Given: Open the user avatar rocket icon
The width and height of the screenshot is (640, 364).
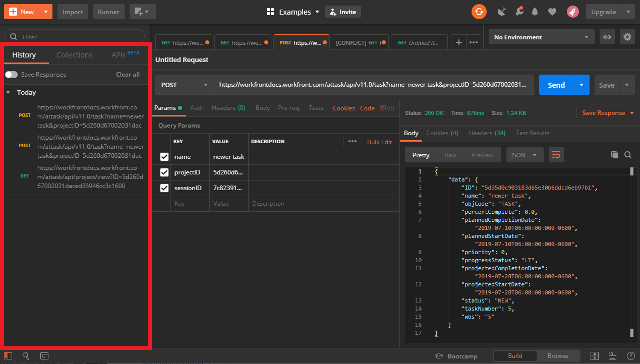Looking at the screenshot, I should coord(572,12).
